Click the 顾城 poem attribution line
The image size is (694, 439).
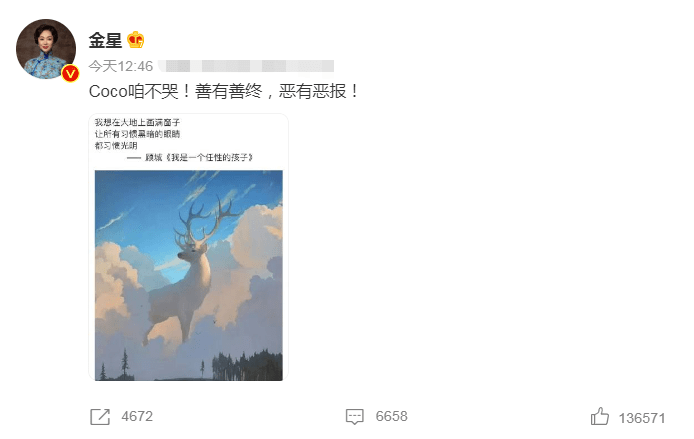pos(190,158)
